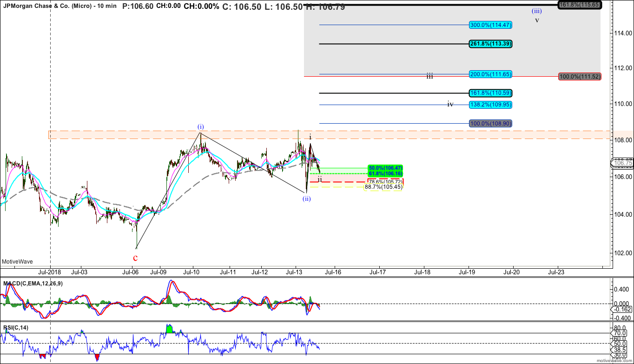Select the 161.8%(110.59) extension label
This screenshot has width=634, height=364.
(490, 93)
